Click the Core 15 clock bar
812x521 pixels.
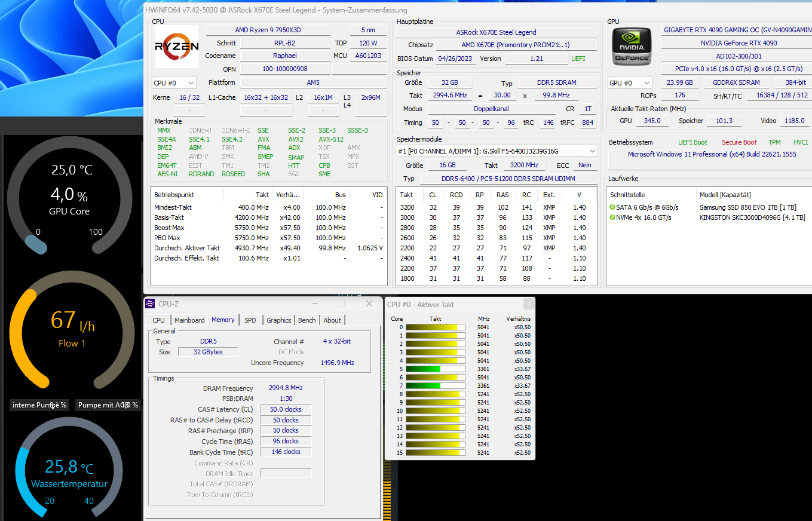click(435, 452)
